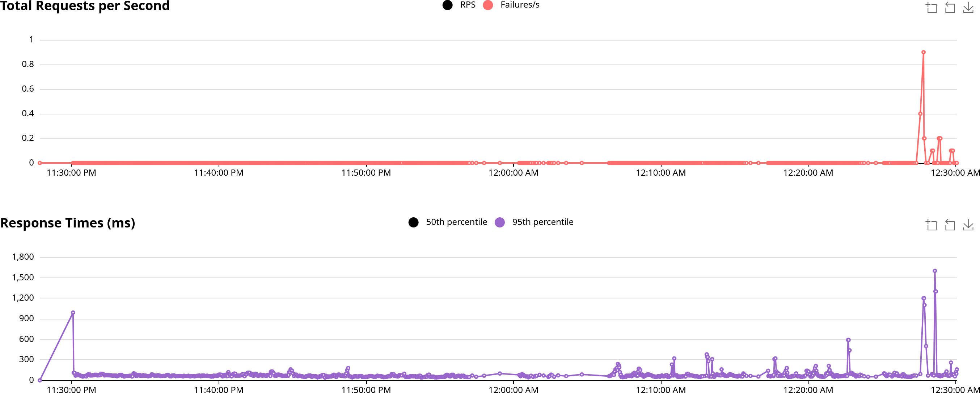Click the black RPS legend dot
Screen dimensions: 980x393
[447, 5]
